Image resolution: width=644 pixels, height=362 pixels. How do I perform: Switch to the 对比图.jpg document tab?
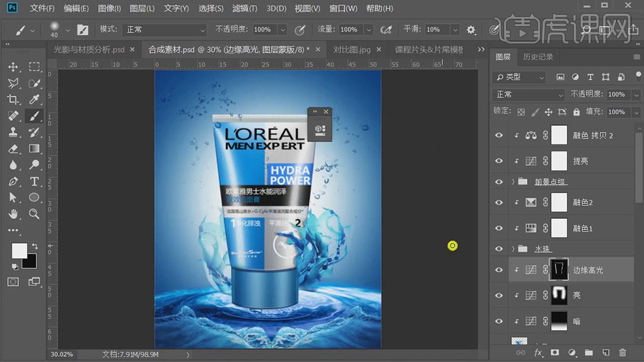click(352, 49)
